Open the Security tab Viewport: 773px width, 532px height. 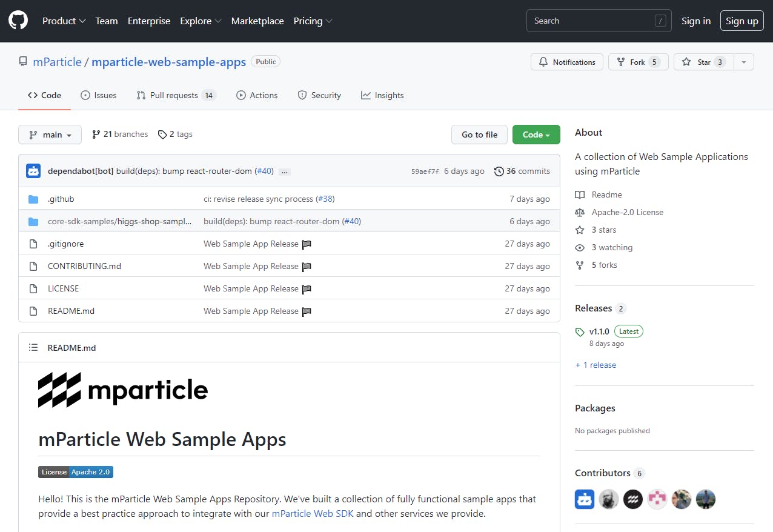(319, 95)
